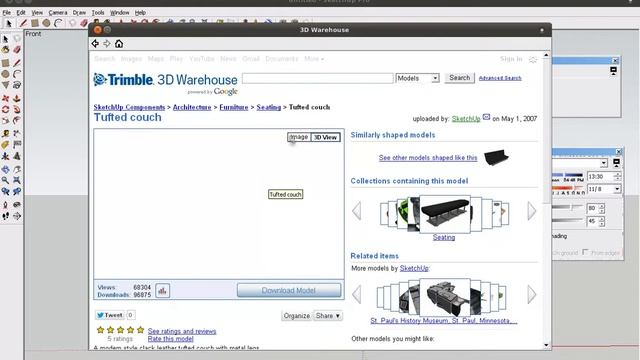Click the Tweet button
Screen dimensions: 640x360
point(109,315)
